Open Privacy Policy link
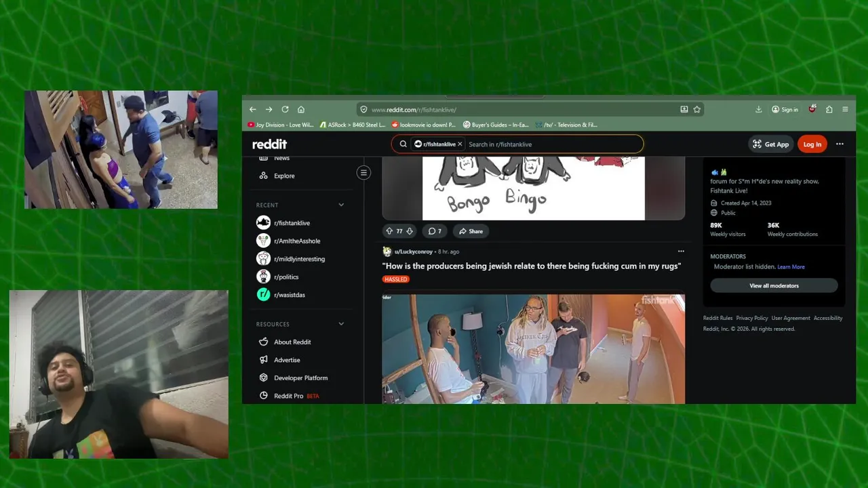The image size is (868, 488). click(752, 318)
